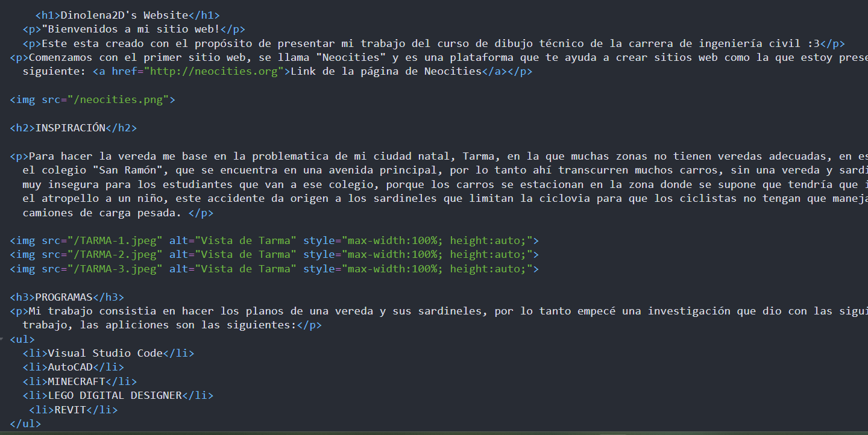
Task: Click the list item "REVIT"
Action: point(70,410)
